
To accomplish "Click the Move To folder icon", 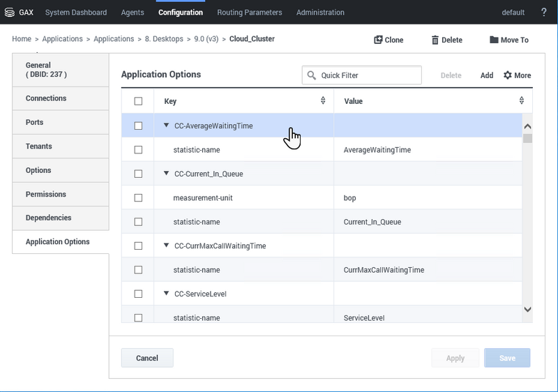I will (x=494, y=40).
